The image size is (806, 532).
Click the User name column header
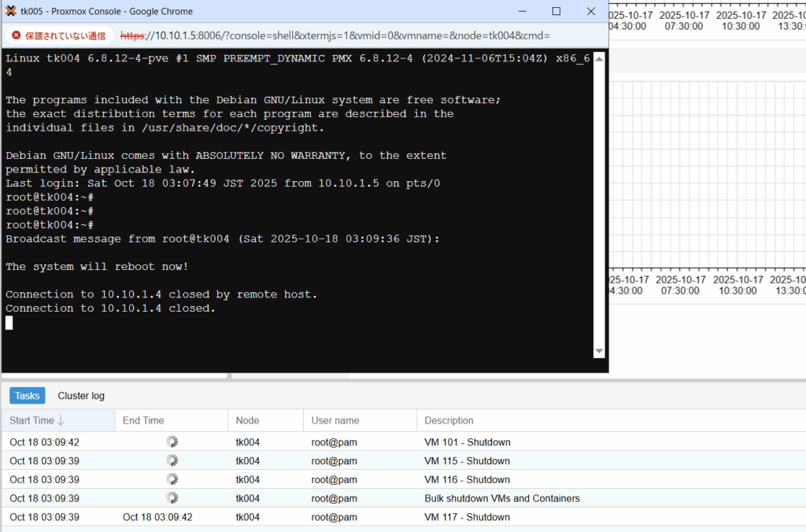[x=335, y=421]
